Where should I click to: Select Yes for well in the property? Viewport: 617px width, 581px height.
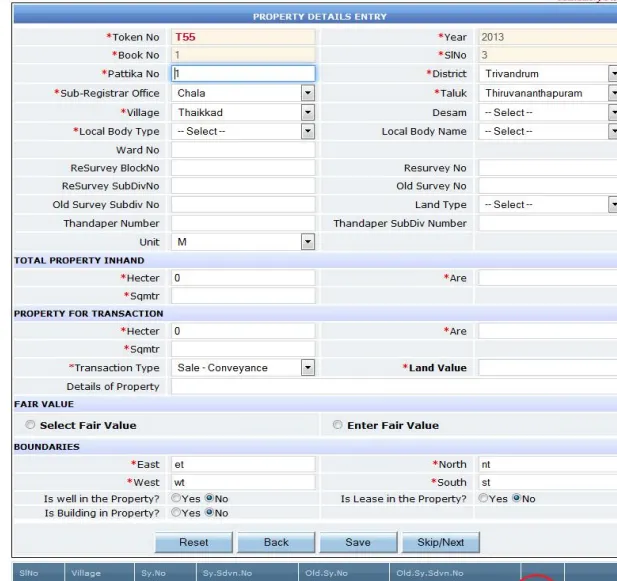pyautogui.click(x=176, y=498)
